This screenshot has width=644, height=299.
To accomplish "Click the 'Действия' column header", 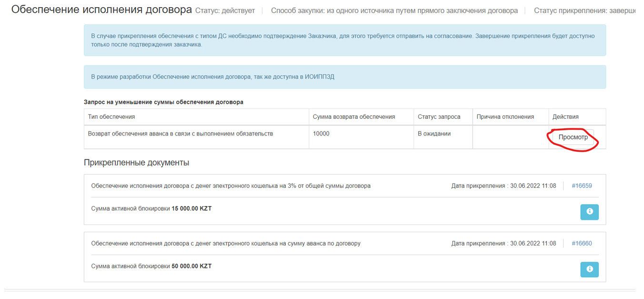I will pos(565,117).
